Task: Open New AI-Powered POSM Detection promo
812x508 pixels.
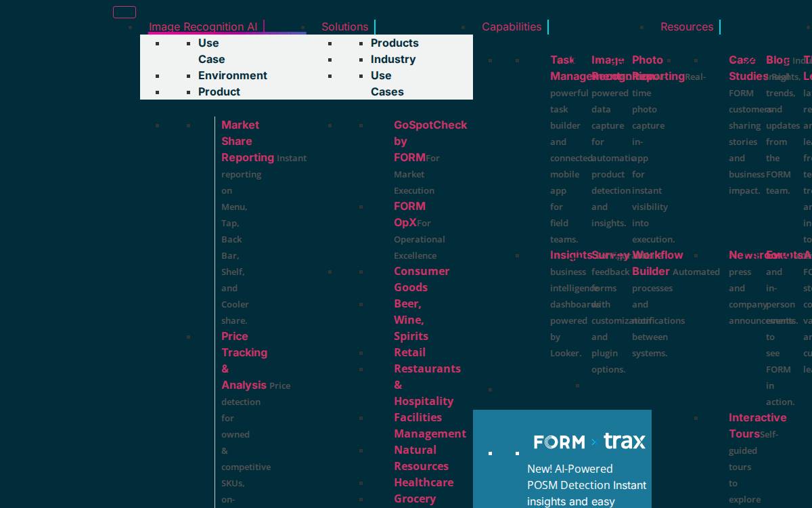Action: tap(587, 485)
